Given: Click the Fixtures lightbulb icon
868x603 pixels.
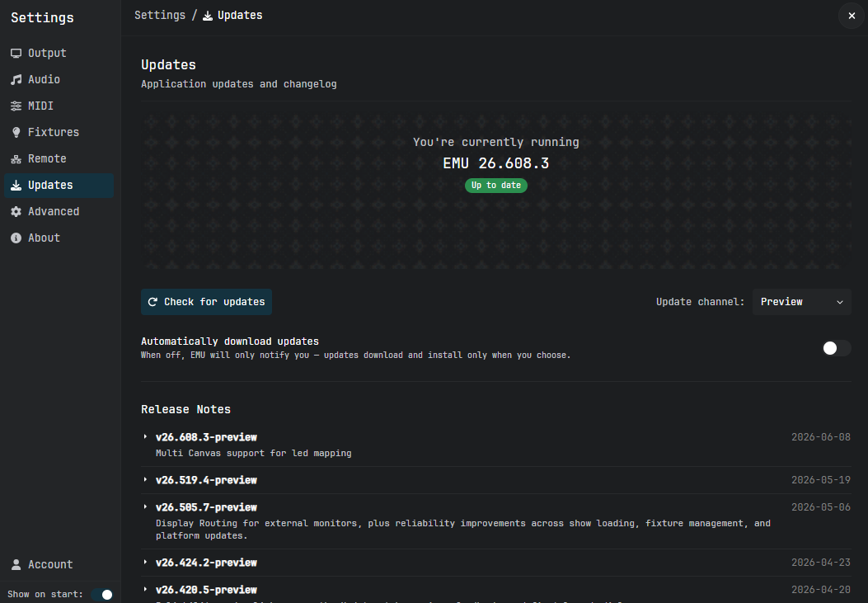Looking at the screenshot, I should click(16, 132).
